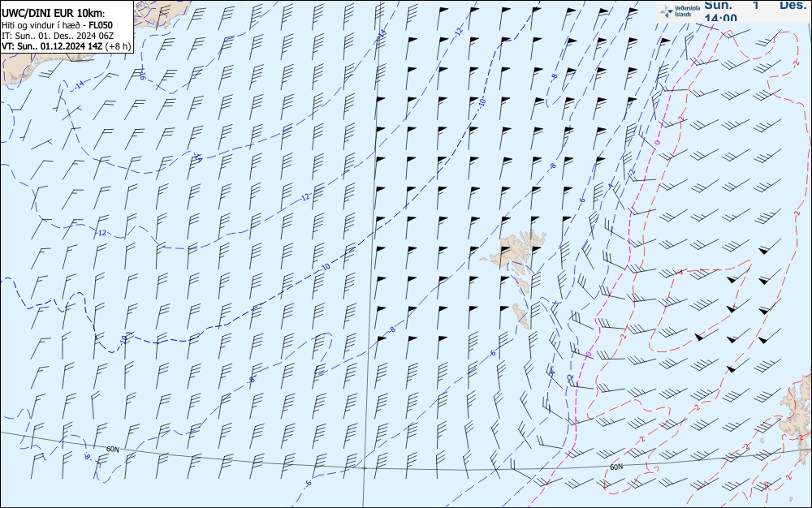Select the title text "UWC/DINI EUR 10km"
Viewport: 812px width, 508px height.
tap(52, 14)
